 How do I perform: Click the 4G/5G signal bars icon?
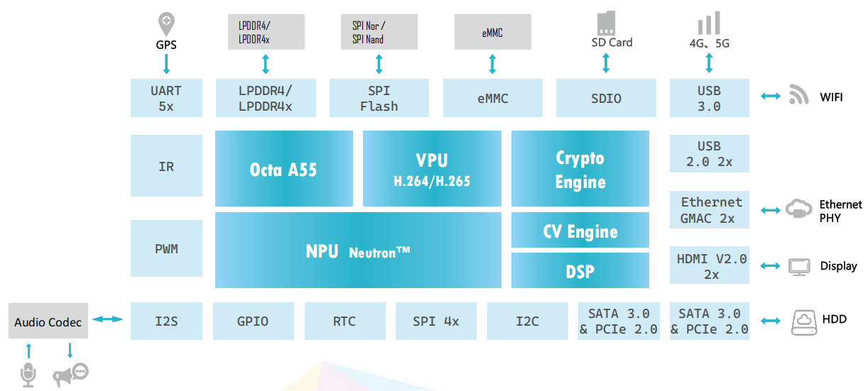(708, 23)
